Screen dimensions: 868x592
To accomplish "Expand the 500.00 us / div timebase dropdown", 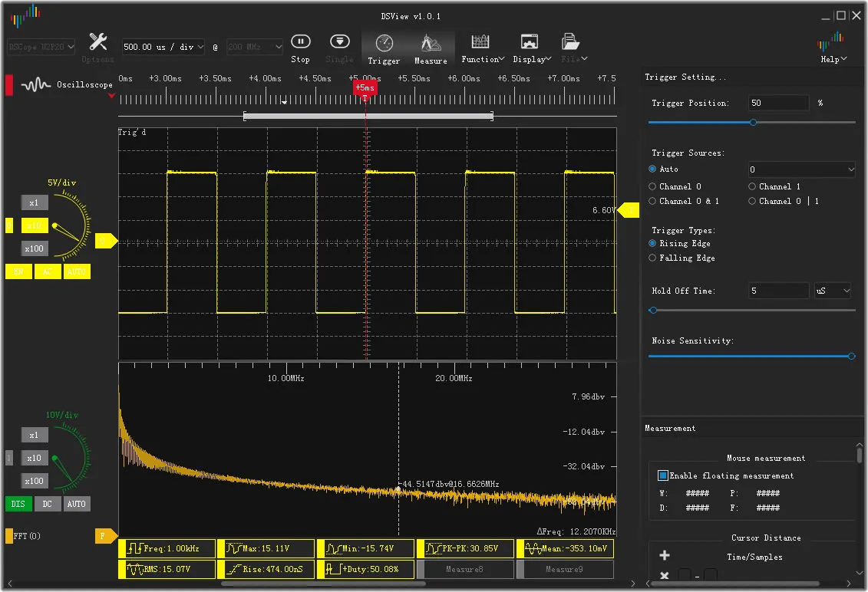I will (x=163, y=47).
